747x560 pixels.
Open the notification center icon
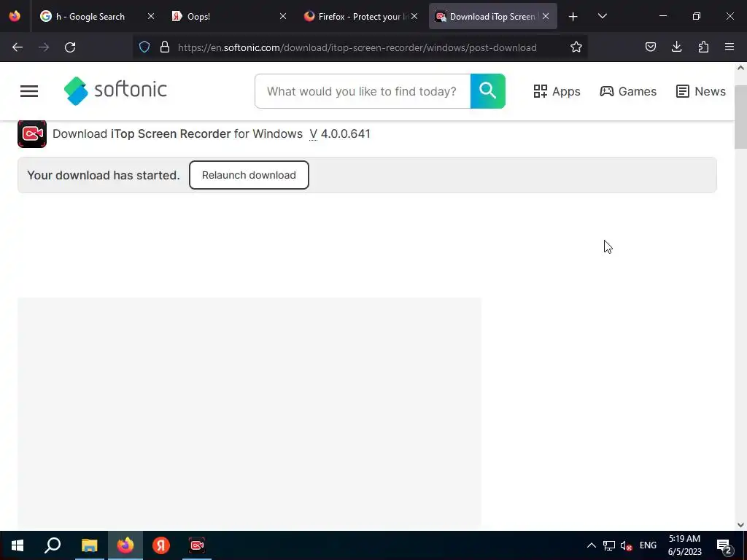(x=724, y=545)
